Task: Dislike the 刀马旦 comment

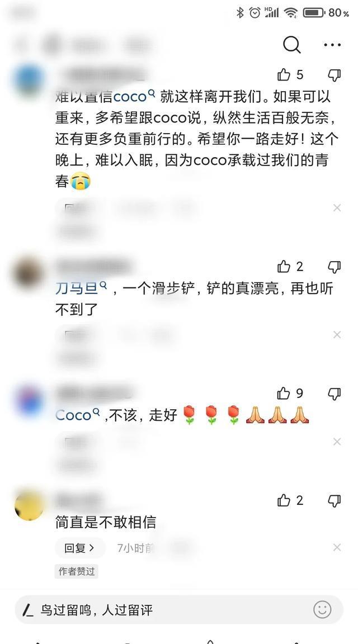Action: 334,267
